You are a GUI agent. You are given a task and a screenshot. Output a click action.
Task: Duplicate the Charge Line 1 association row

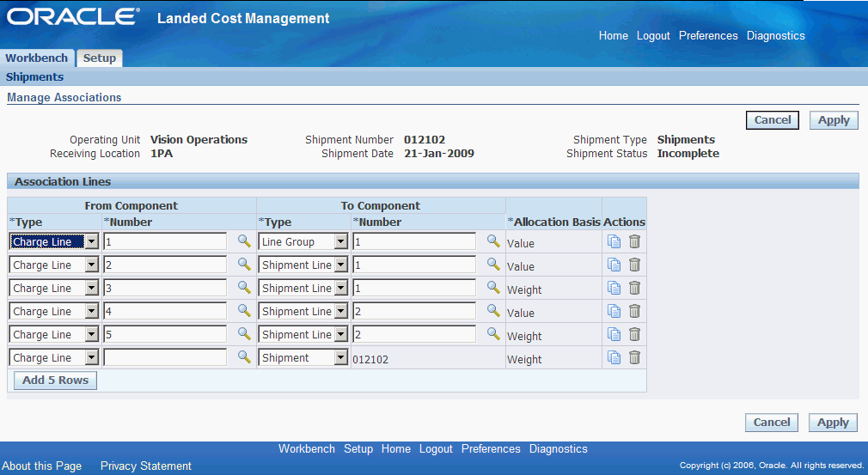pos(614,241)
